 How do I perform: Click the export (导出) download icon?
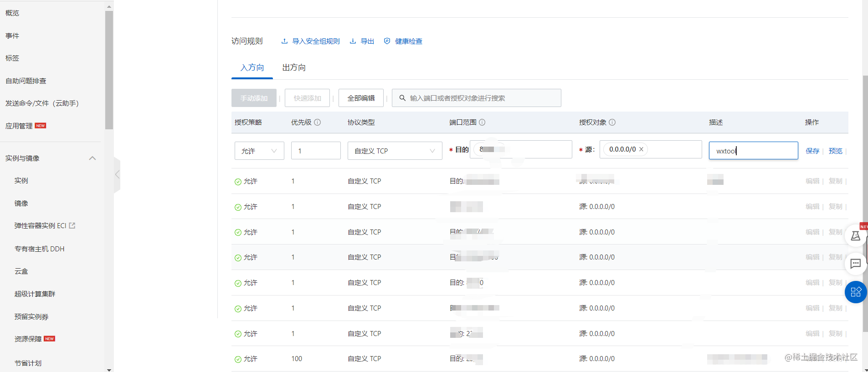tap(353, 41)
